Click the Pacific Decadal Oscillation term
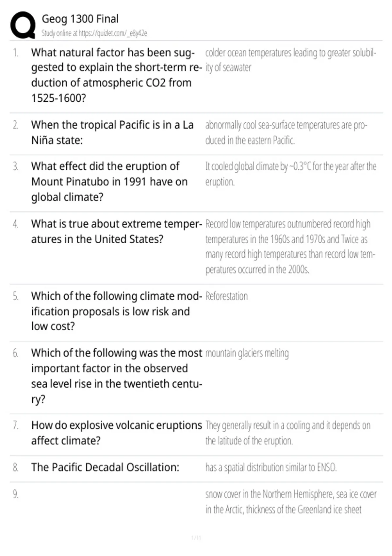This screenshot has height=556, width=392. (105, 467)
